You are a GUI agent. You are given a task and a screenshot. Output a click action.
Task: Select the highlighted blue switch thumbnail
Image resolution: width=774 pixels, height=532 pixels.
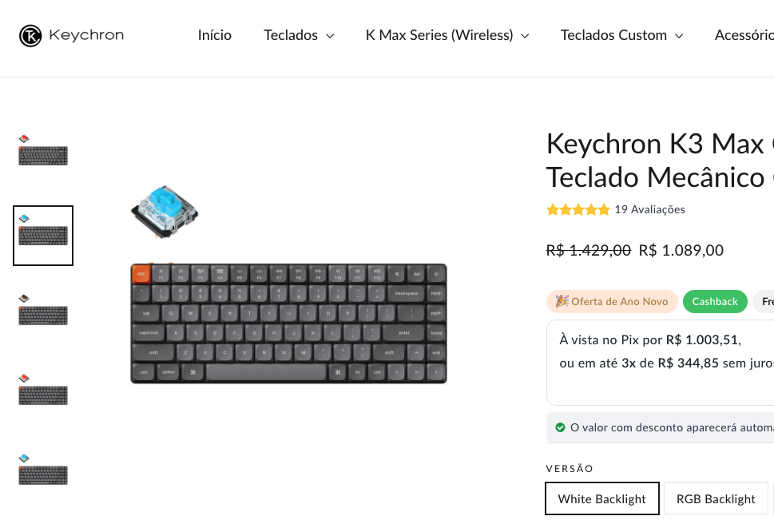(x=43, y=235)
